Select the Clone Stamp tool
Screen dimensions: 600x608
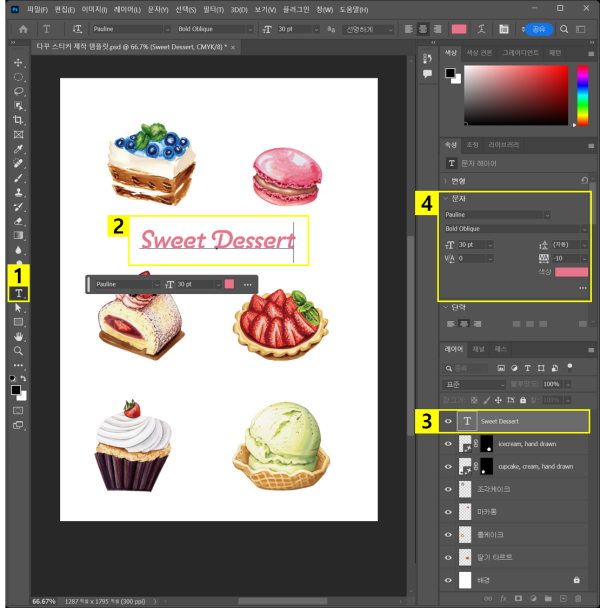(x=18, y=192)
